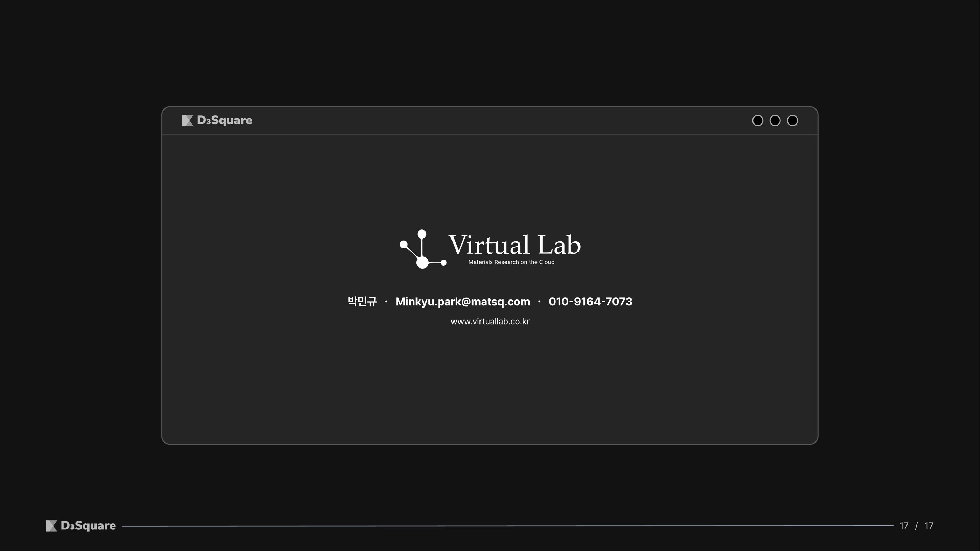980x551 pixels.
Task: Open the www.virtuallab.co.kr website link
Action: 490,322
